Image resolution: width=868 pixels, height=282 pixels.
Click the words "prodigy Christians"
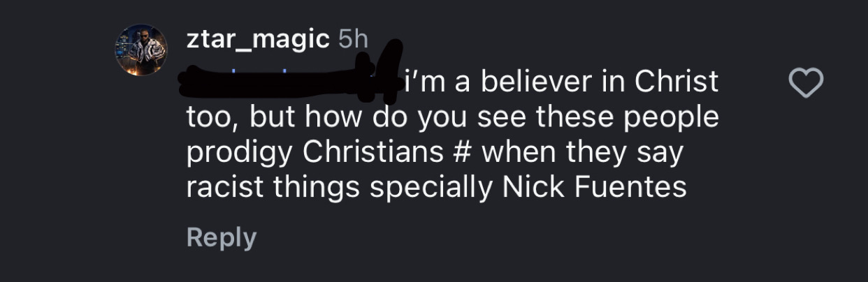tap(319, 153)
